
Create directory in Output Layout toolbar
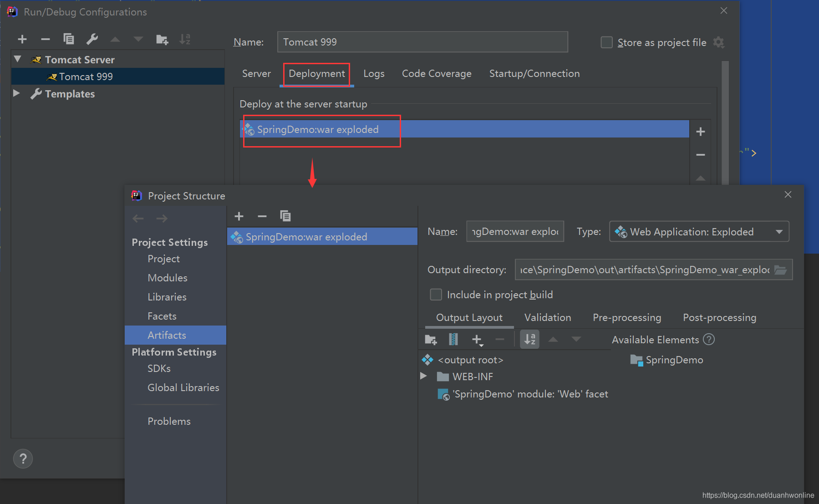pos(431,340)
